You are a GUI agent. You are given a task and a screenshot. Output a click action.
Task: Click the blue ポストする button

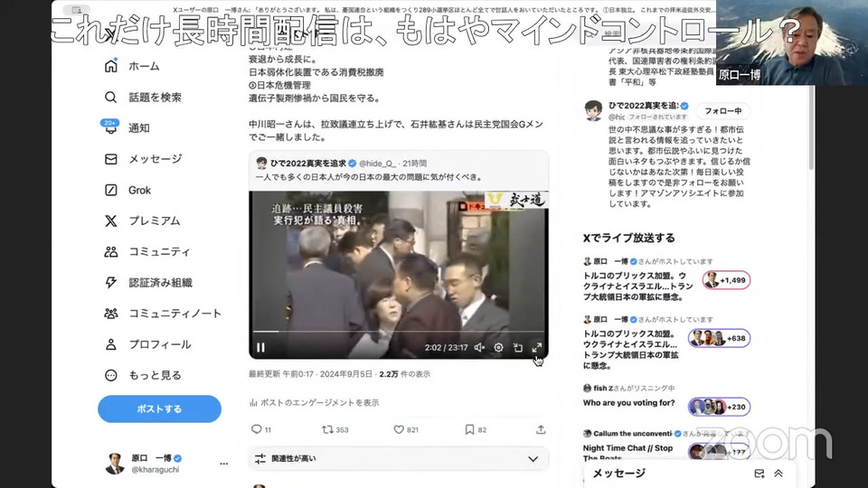(159, 408)
